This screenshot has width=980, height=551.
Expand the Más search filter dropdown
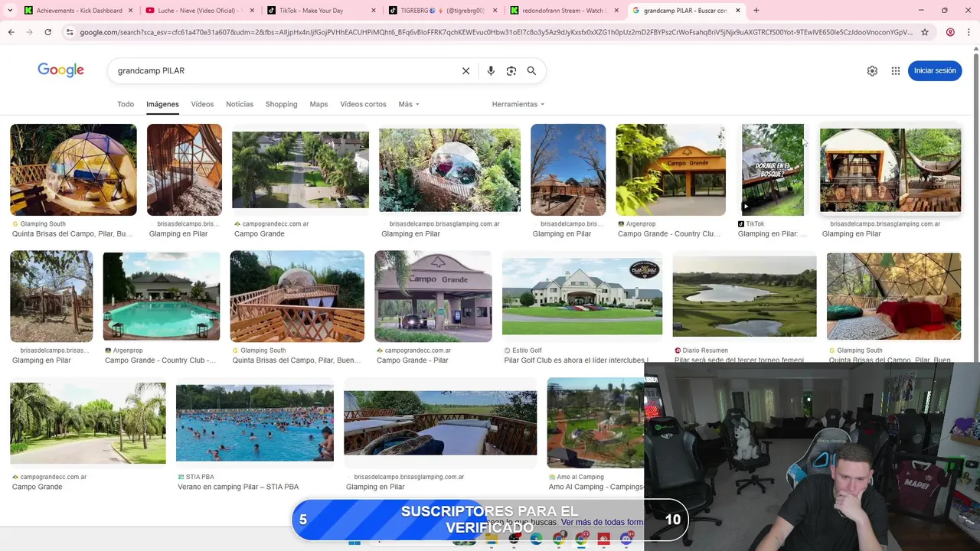point(408,104)
